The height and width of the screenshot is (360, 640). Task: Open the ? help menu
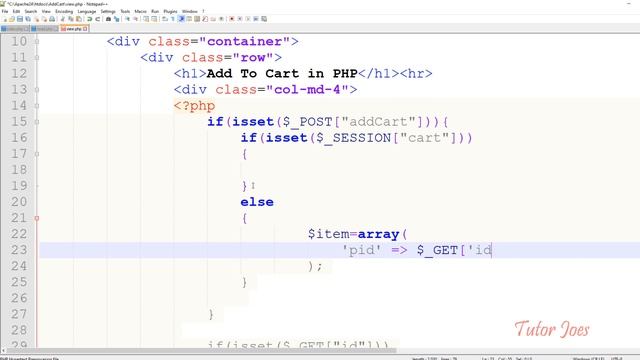click(x=203, y=11)
